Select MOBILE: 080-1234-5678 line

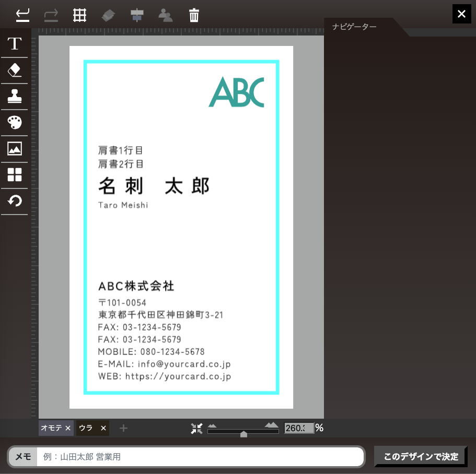151,351
